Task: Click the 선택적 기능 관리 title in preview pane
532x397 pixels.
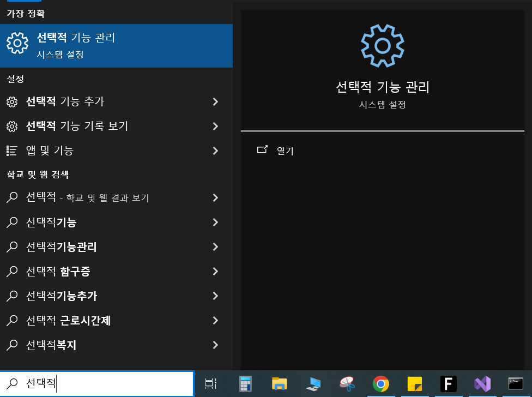Action: tap(383, 87)
